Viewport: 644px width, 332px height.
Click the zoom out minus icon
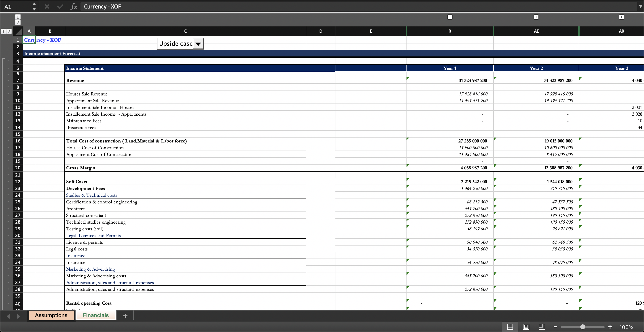click(555, 327)
